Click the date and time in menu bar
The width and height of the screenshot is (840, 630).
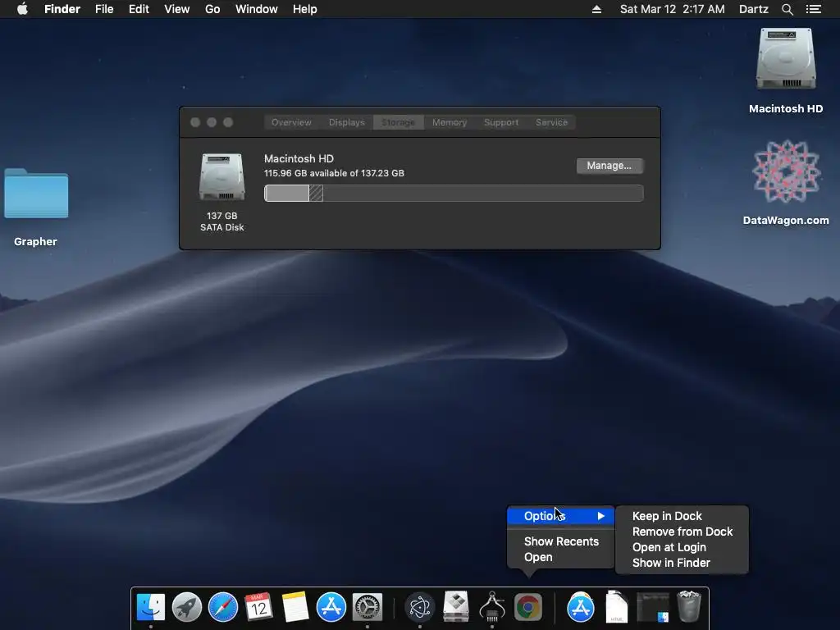point(673,9)
